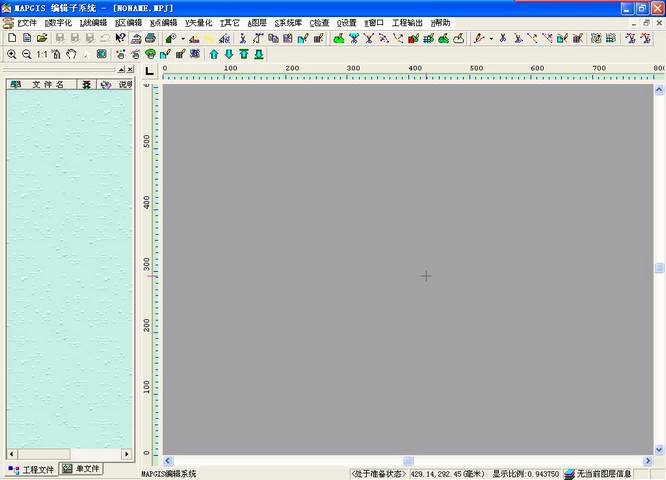Select the hand pan tool
666x480 pixels.
tap(71, 54)
